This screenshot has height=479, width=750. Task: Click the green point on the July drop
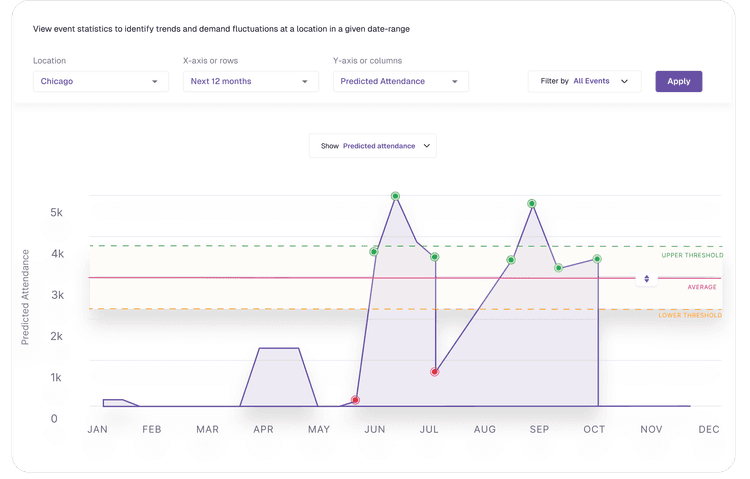click(x=434, y=257)
